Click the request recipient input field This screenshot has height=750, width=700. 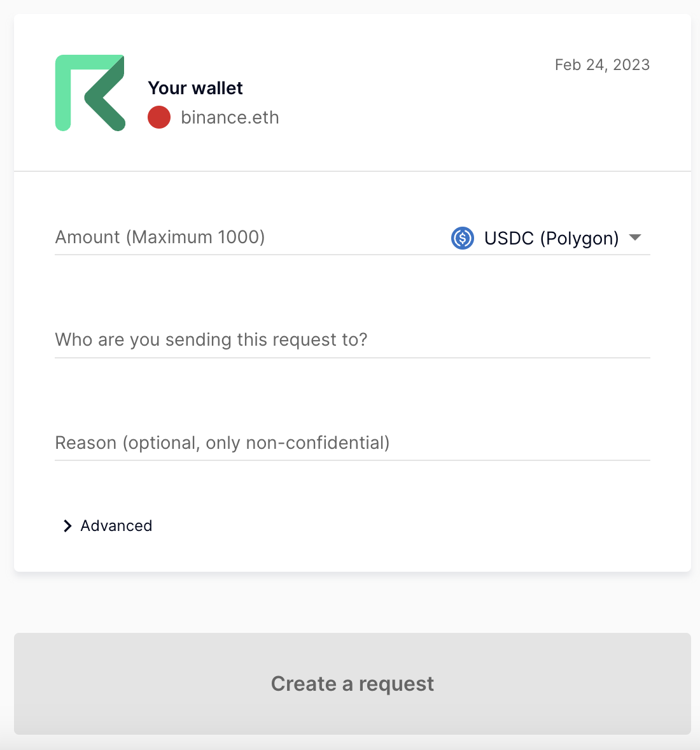pyautogui.click(x=352, y=340)
